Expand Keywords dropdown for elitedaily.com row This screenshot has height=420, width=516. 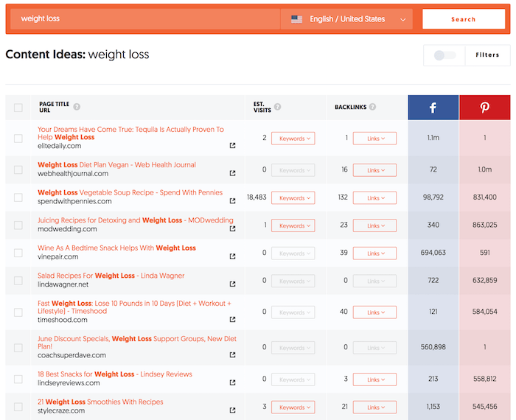pos(293,139)
